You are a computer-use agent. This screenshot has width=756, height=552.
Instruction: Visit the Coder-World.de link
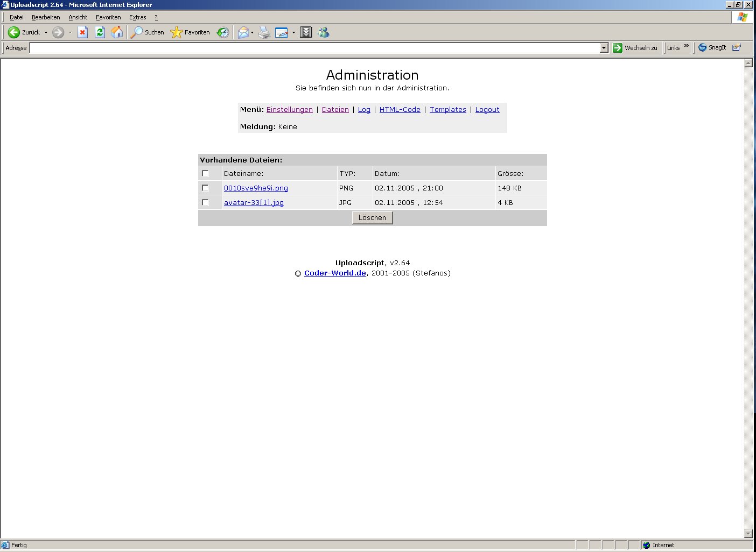335,273
